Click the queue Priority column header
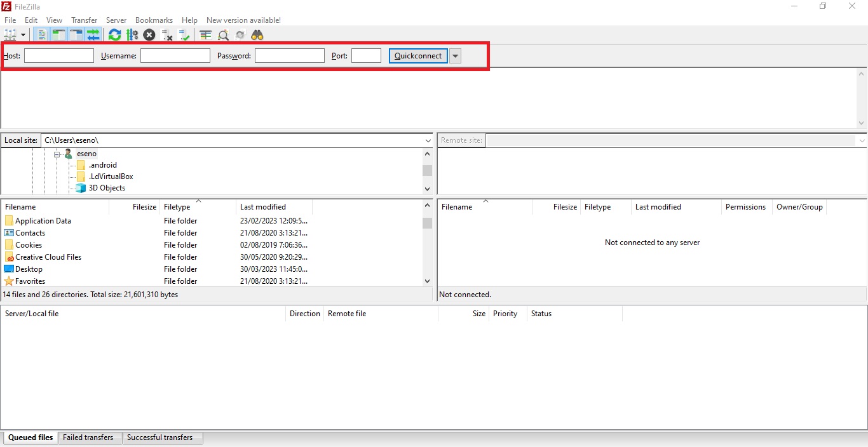 pos(508,314)
